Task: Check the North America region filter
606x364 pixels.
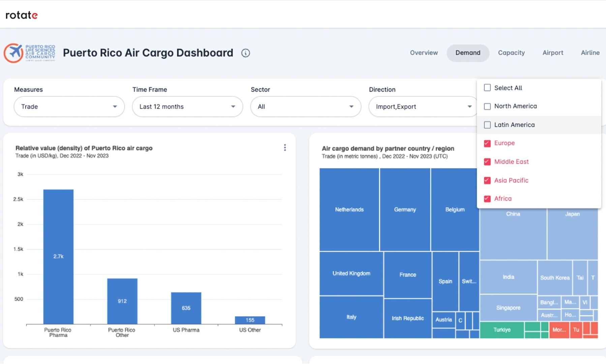Action: 487,106
